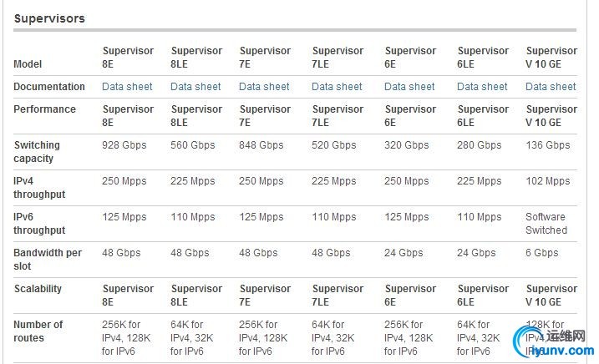Click the 136 Gbps switching capacity value
The image size is (599, 364).
548,145
